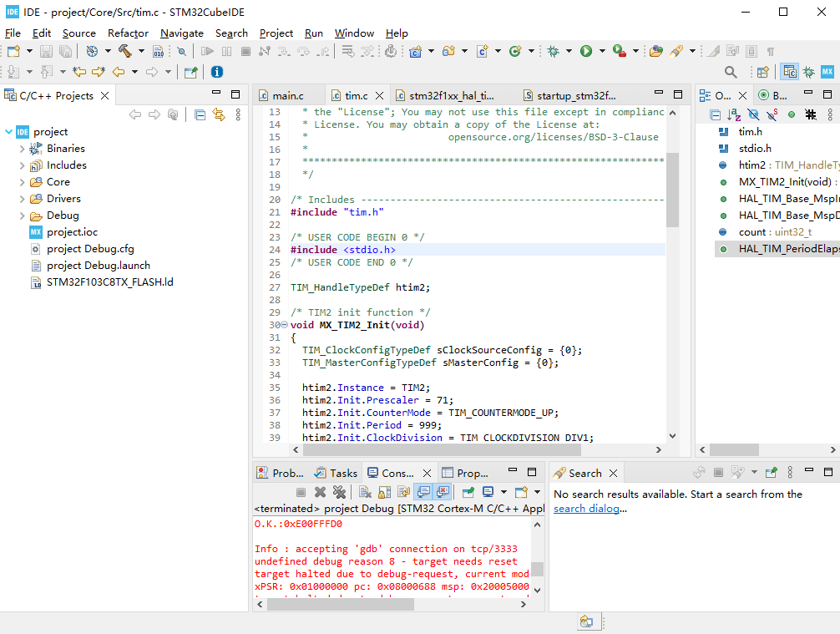Click the External Tools run icon

620,52
